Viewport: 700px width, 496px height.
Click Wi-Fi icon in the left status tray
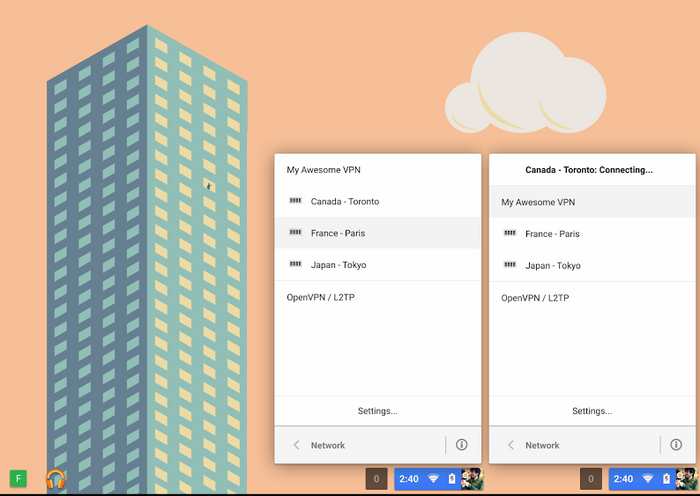[x=433, y=479]
